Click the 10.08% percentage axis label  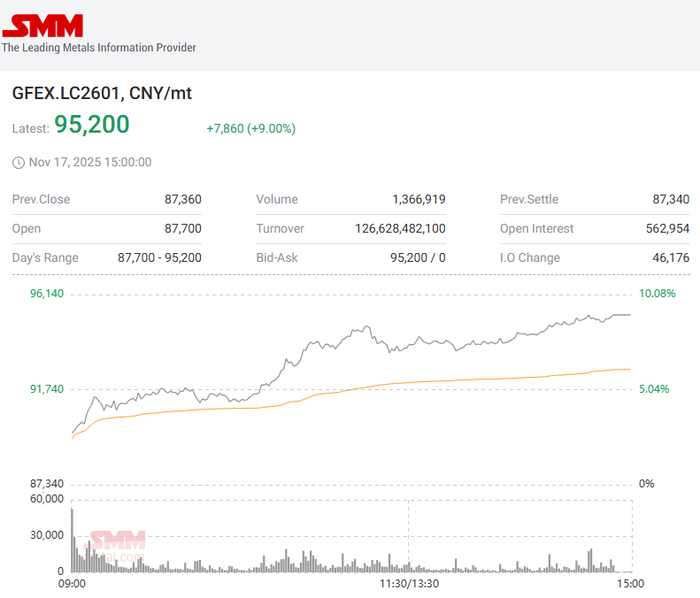coord(658,294)
